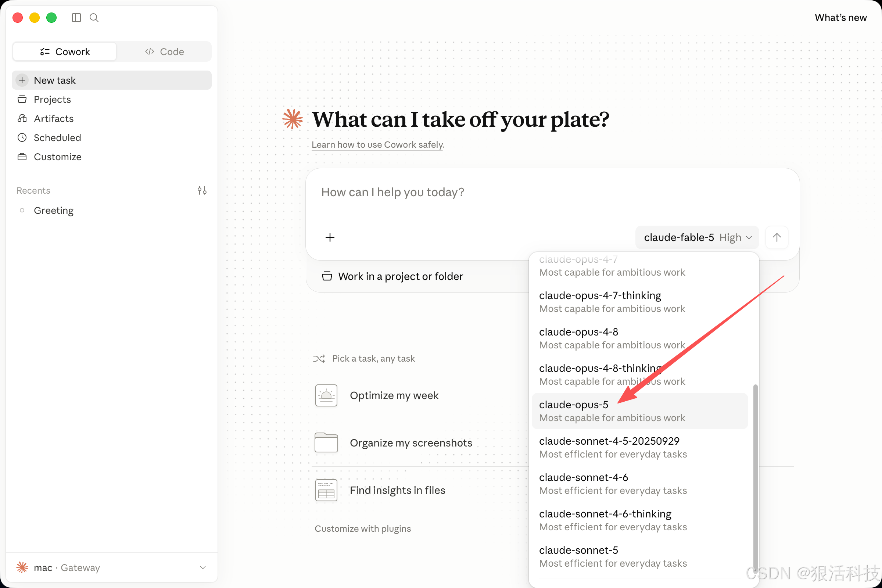Screen dimensions: 882x588
Task: Open the claude-fable-5 High model dropdown
Action: click(x=697, y=237)
